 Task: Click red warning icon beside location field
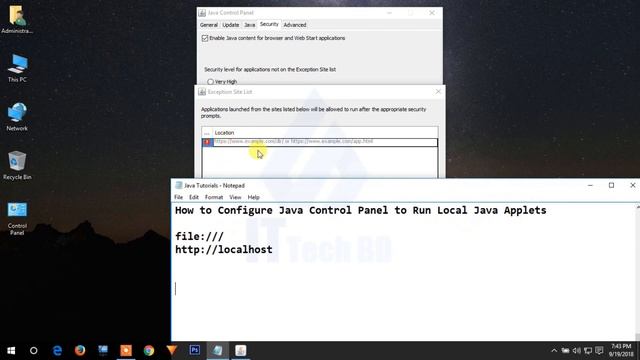point(207,142)
